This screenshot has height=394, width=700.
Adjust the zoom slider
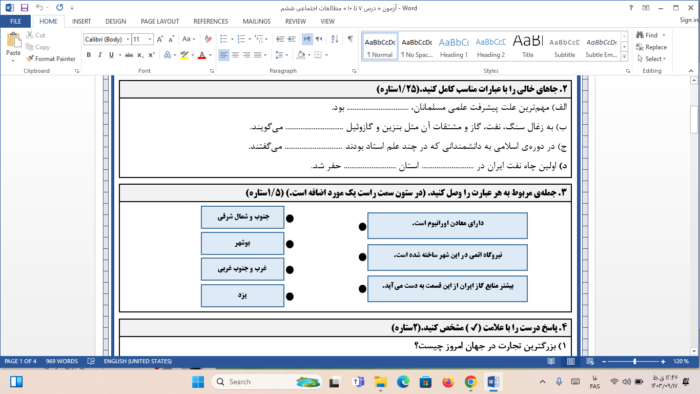[634, 361]
